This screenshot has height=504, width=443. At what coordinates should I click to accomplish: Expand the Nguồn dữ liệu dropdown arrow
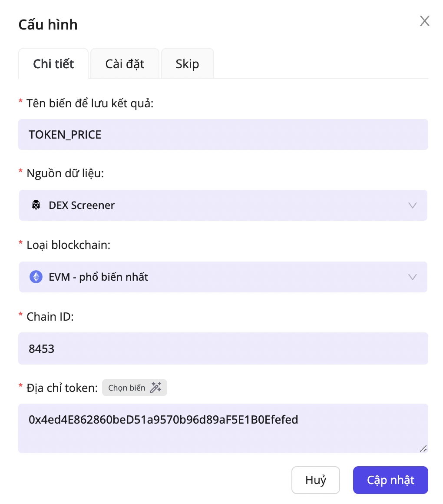pos(413,205)
